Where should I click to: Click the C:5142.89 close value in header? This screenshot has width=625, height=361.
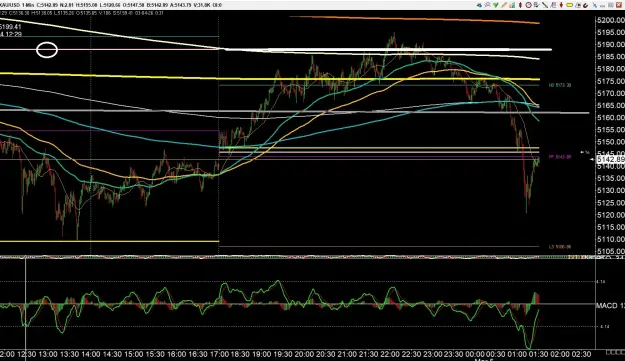click(47, 5)
